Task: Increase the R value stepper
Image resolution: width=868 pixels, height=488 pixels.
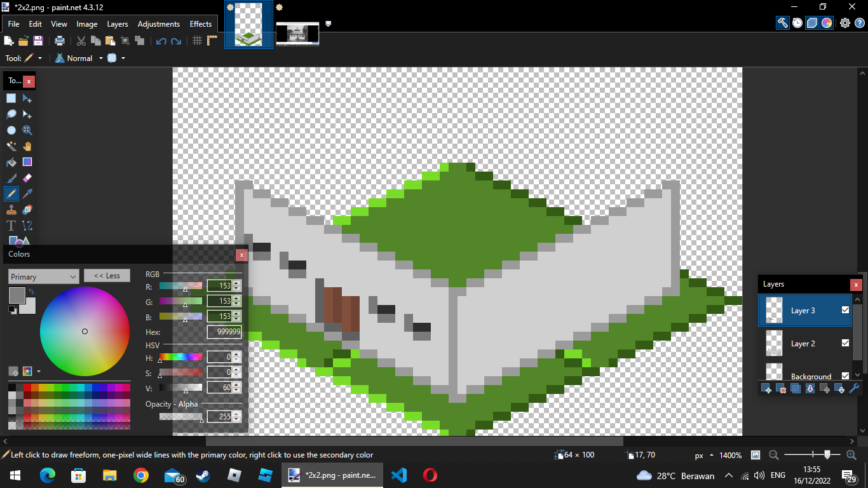Action: coord(237,283)
